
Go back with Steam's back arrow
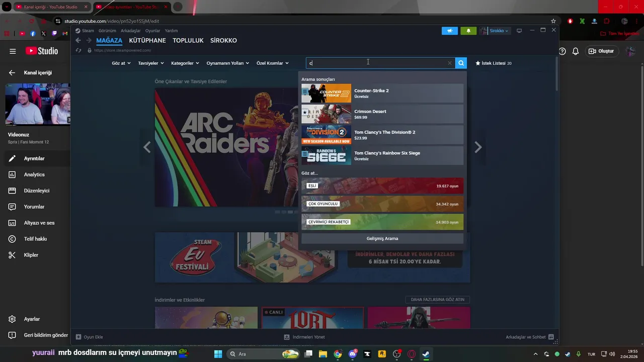[78, 40]
